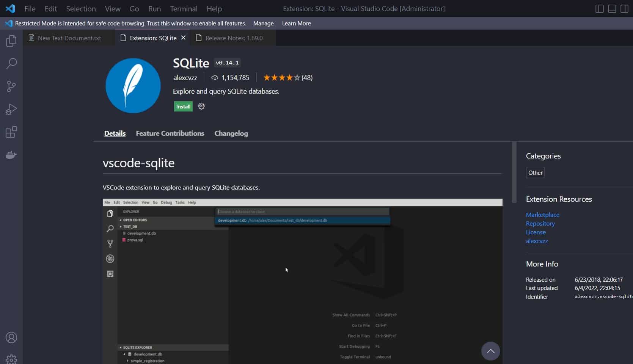Click the More Info heading
The width and height of the screenshot is (633, 364).
(542, 264)
